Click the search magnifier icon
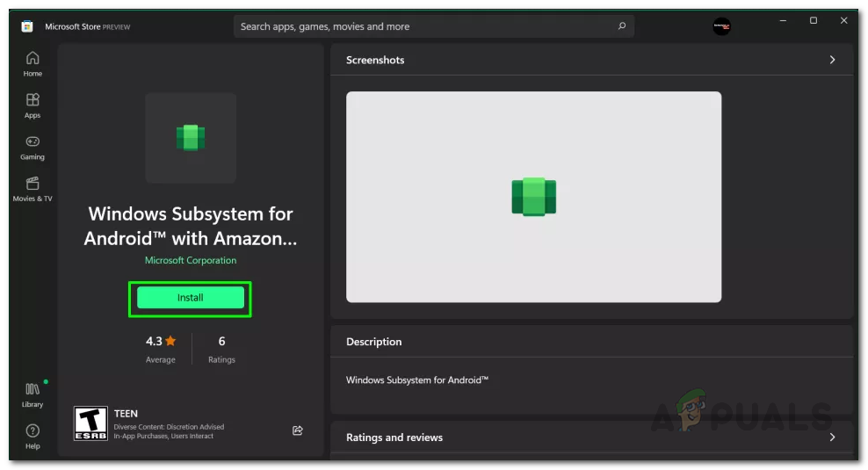 pos(621,26)
